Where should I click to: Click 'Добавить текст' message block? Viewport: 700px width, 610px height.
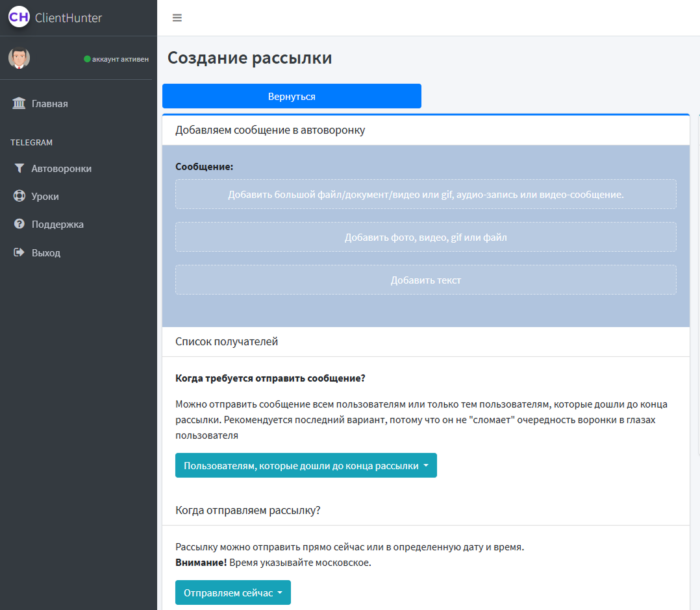[425, 280]
